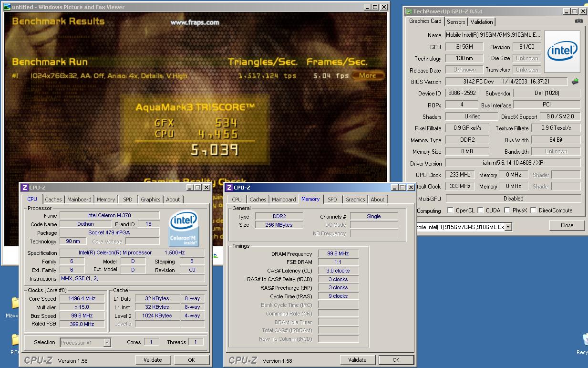Switch to CPU tab in the right CPU-Z window
This screenshot has width=588, height=368.
[x=237, y=200]
